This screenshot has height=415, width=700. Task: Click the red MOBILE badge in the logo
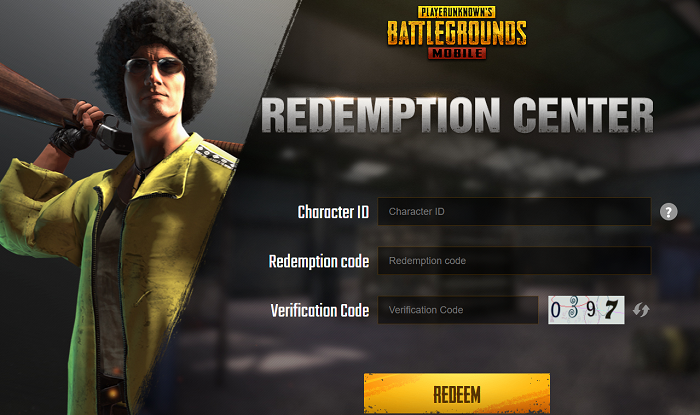coord(457,53)
